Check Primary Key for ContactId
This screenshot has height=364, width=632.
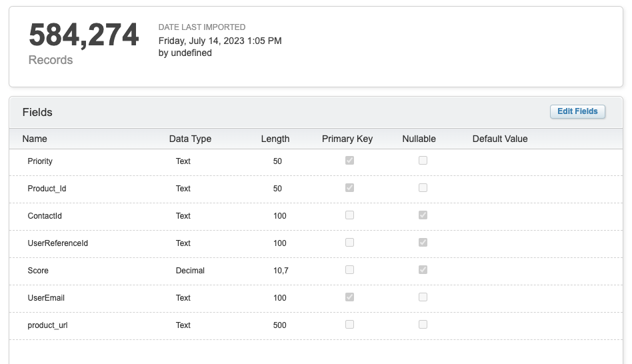point(349,215)
